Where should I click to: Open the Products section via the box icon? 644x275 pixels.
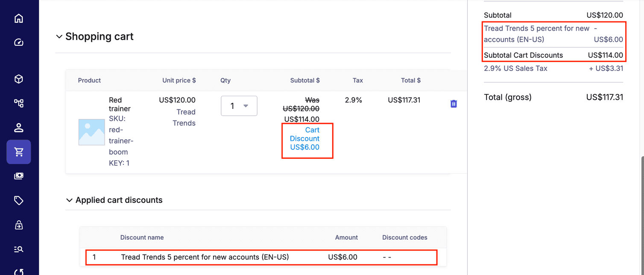[19, 79]
